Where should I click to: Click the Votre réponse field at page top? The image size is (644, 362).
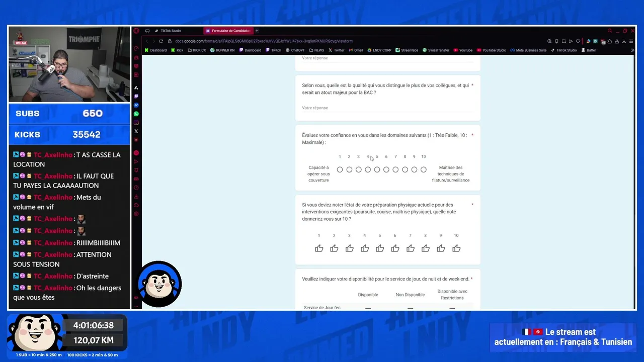[x=387, y=58]
